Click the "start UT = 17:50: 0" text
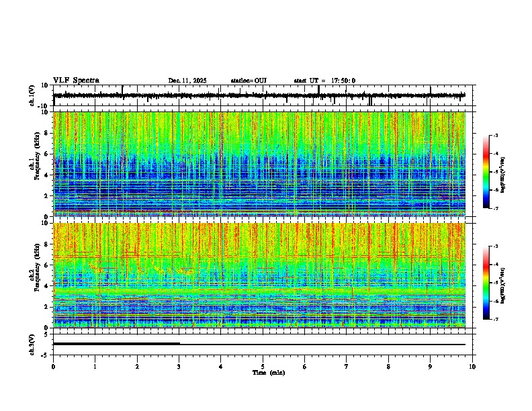 point(324,81)
